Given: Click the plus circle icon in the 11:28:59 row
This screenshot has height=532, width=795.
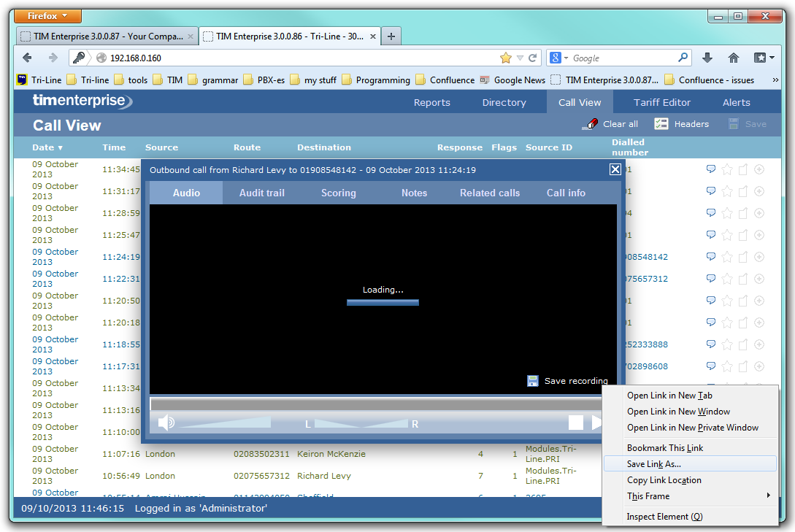Looking at the screenshot, I should [x=759, y=213].
